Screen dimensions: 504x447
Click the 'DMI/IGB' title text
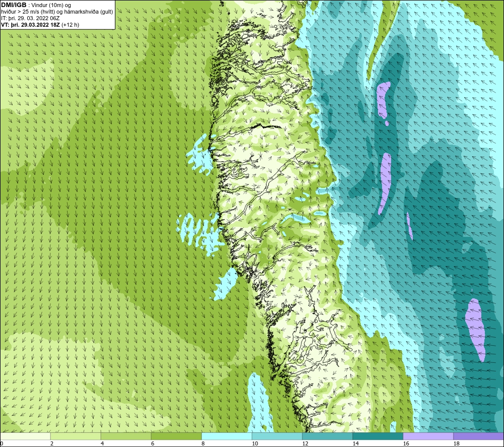point(14,5)
